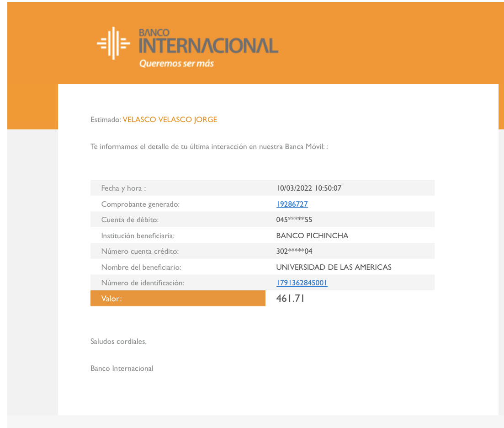Select the recipient name VELASCO VELASCO JORGE
Image resolution: width=504 pixels, height=428 pixels.
click(x=170, y=120)
